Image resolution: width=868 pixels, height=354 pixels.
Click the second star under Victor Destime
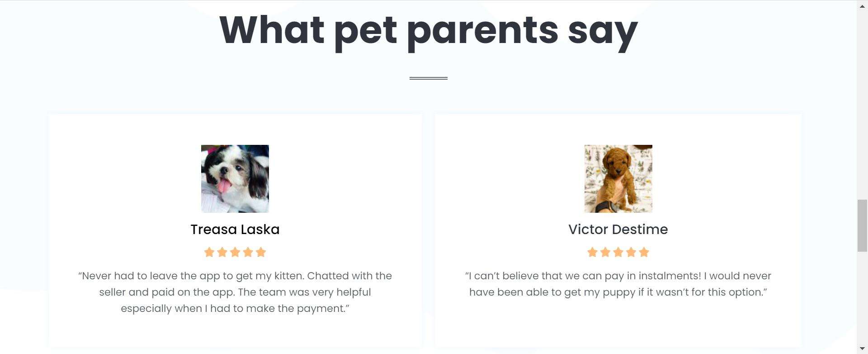tap(605, 252)
